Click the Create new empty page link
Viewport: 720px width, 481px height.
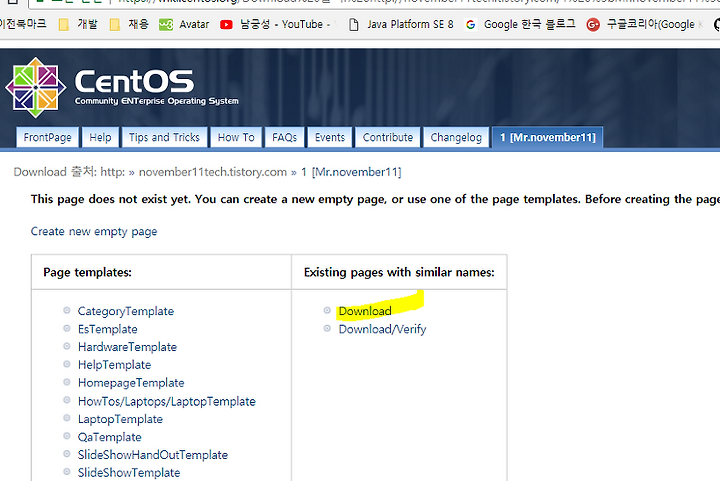(x=94, y=231)
